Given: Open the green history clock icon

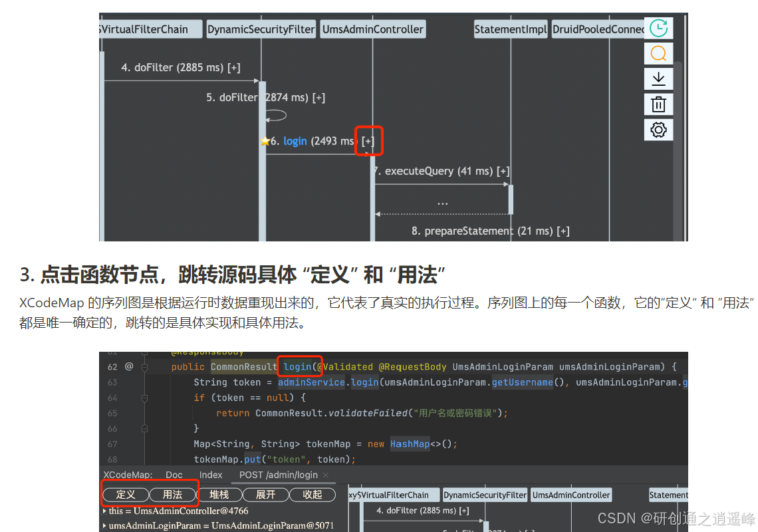Looking at the screenshot, I should click(x=658, y=28).
